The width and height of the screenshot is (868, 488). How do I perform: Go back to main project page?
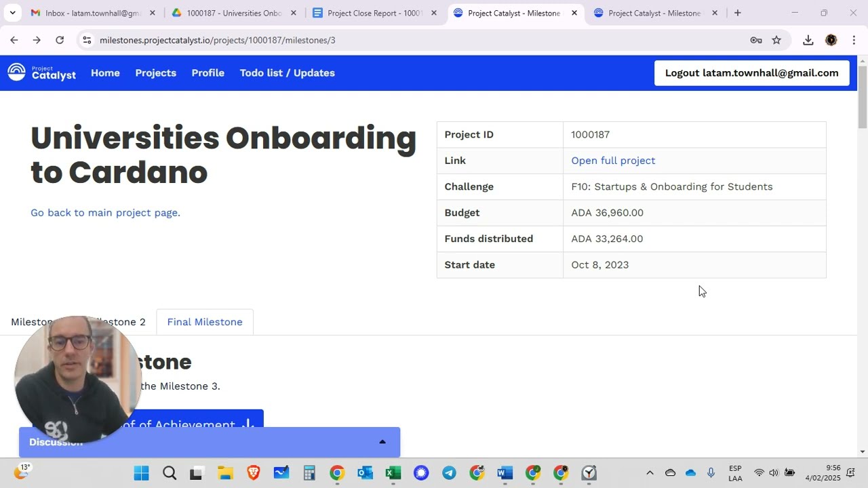(105, 212)
